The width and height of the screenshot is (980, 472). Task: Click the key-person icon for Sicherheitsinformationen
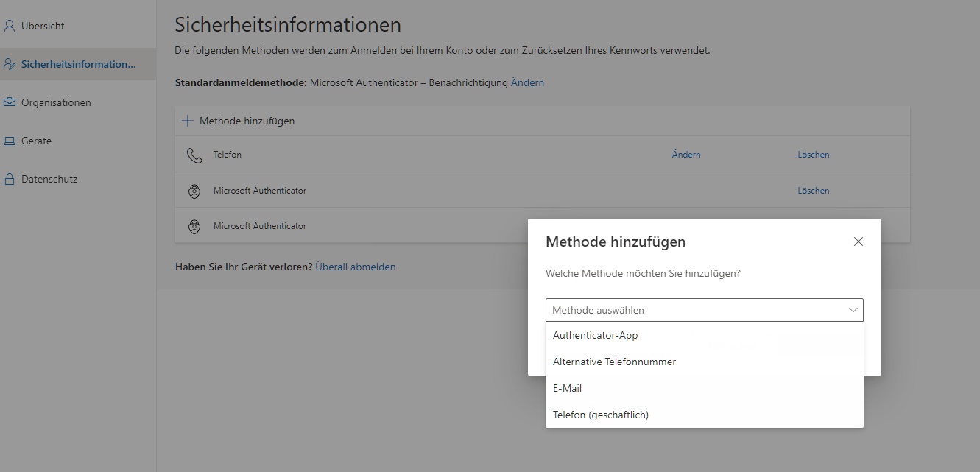10,64
